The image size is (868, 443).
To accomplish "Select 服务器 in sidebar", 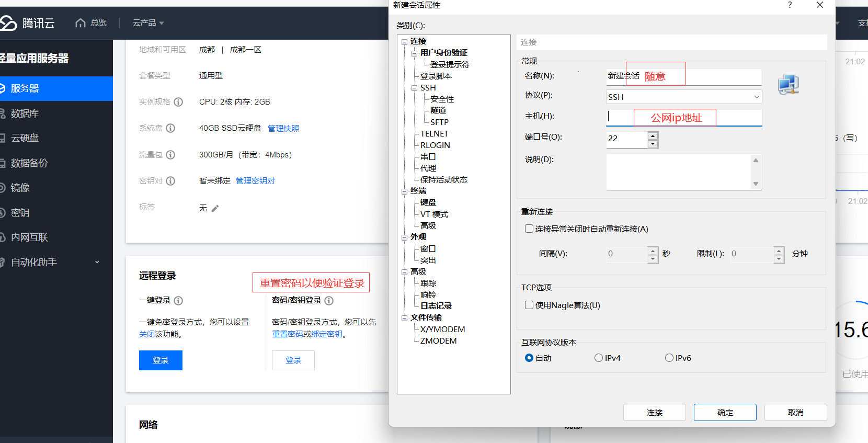I will click(x=56, y=88).
